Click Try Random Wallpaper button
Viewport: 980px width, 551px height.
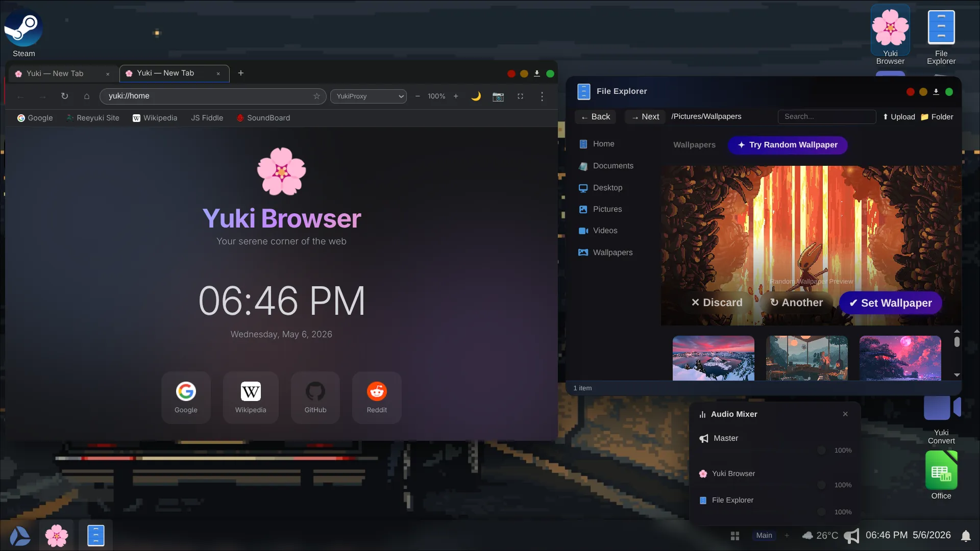point(788,145)
